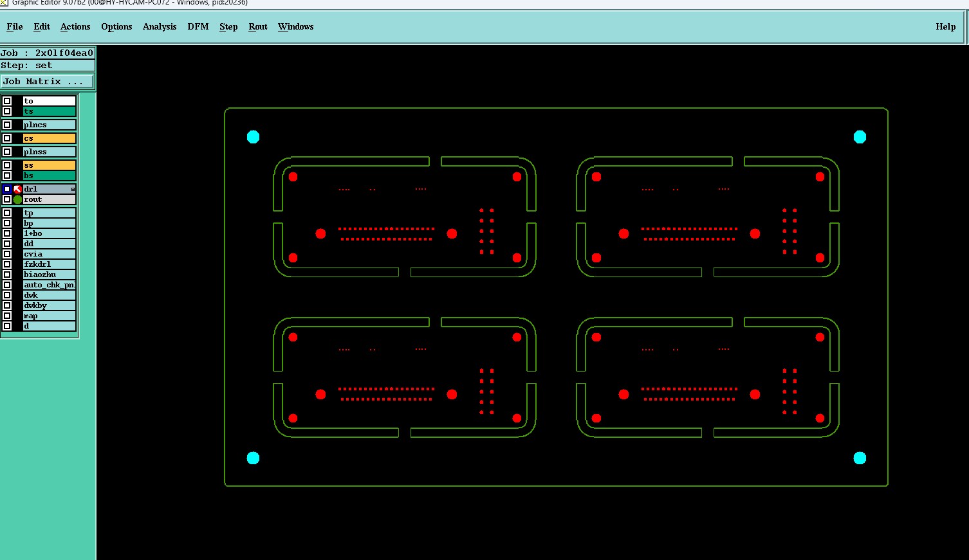
Task: Select the top-left cyan tooling hole
Action: pos(254,137)
